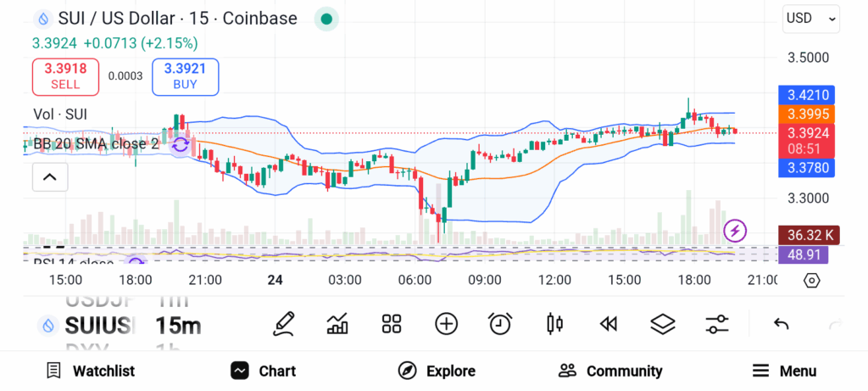This screenshot has width=868, height=391.
Task: Select the pencil drawing tool
Action: point(284,323)
